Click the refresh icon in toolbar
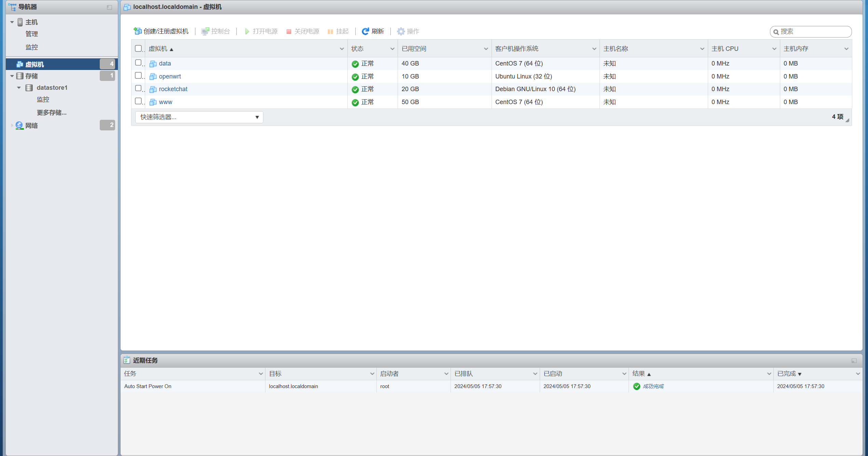The height and width of the screenshot is (456, 868). [x=365, y=31]
